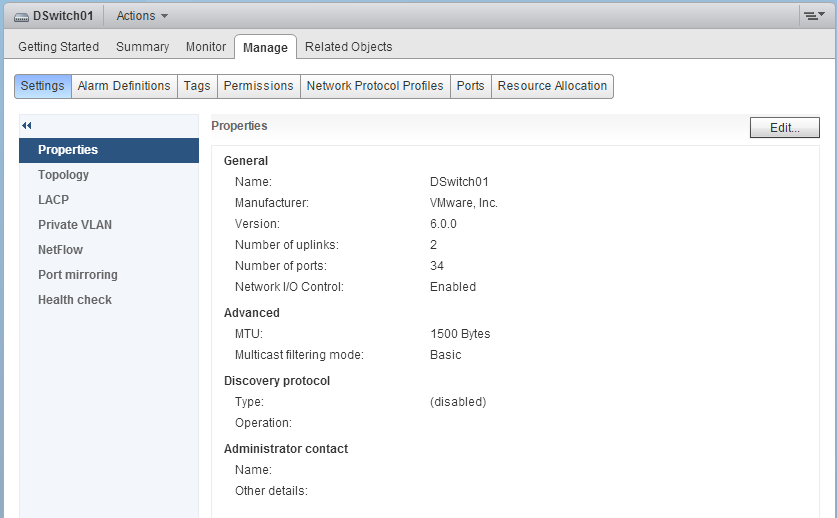
Task: Click the DSwitch01 distributed switch icon
Action: 21,17
